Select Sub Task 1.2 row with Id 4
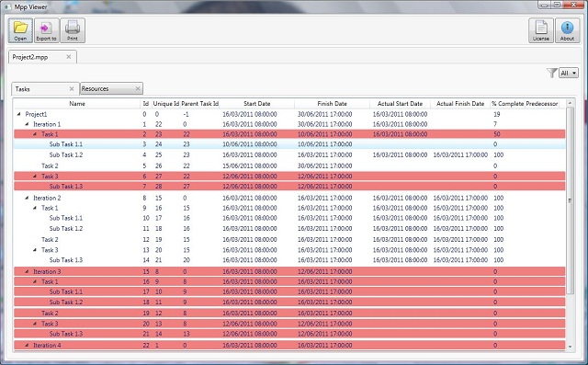This screenshot has height=365, width=588. click(289, 154)
